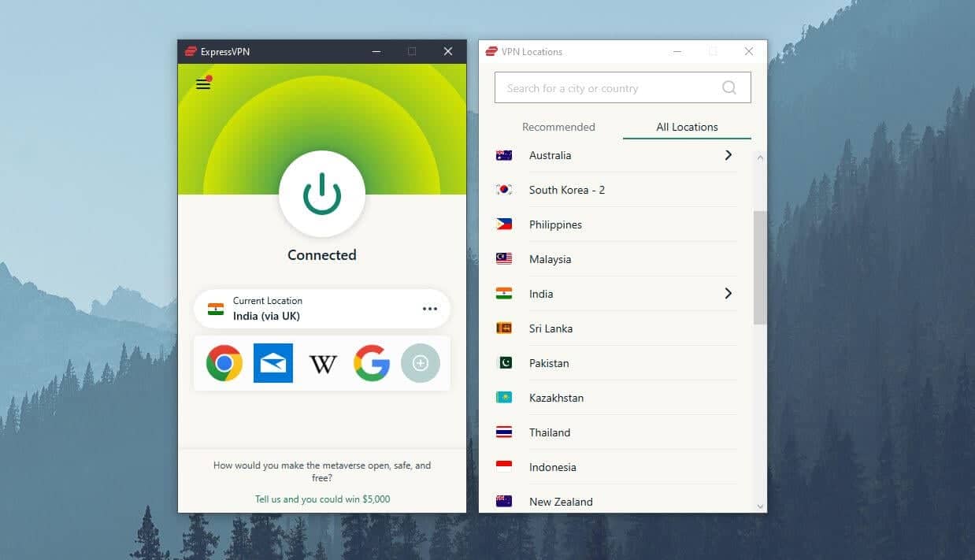Click the South Korea flag icon
This screenshot has height=560, width=975.
point(504,190)
